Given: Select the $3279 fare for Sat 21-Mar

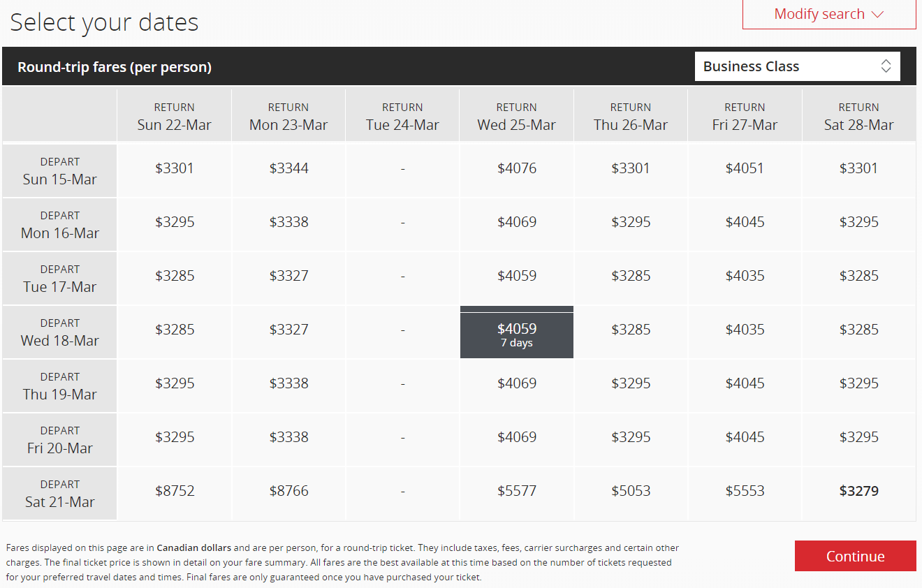Looking at the screenshot, I should [x=858, y=491].
